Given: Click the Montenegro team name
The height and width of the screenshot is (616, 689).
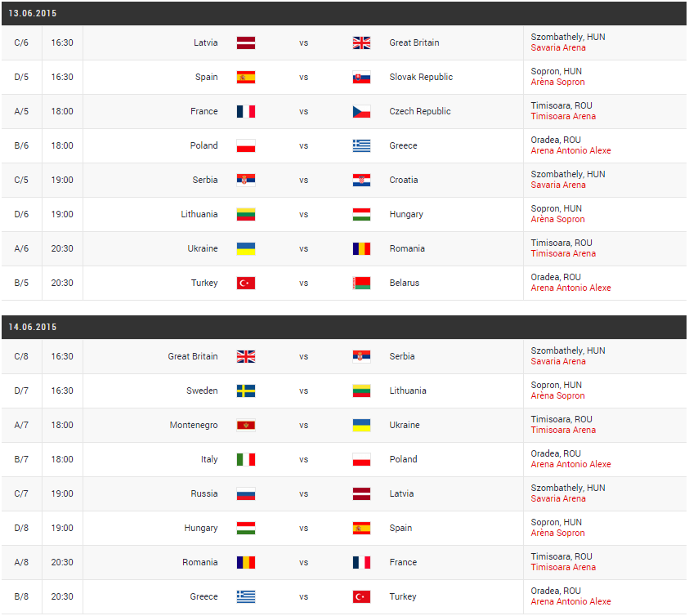Looking at the screenshot, I should coord(194,426).
